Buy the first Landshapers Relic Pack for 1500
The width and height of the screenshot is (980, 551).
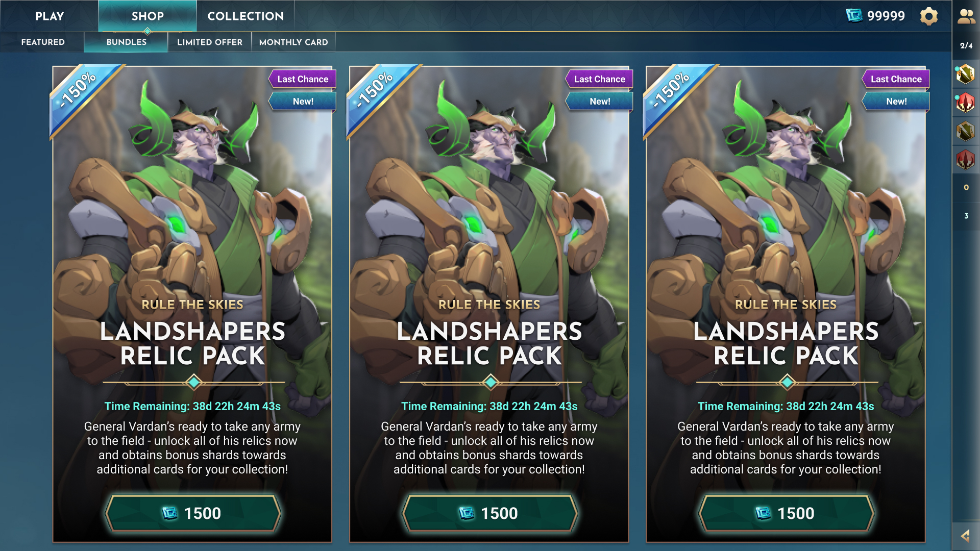pyautogui.click(x=192, y=513)
